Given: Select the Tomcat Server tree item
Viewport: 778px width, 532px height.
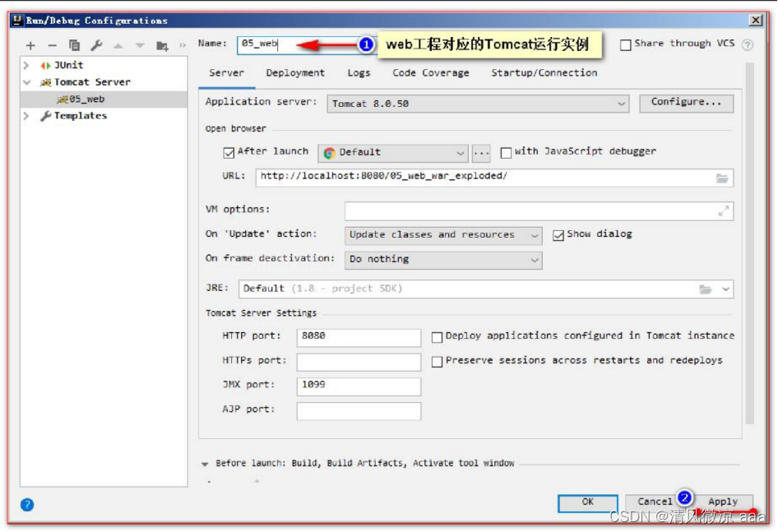Looking at the screenshot, I should point(92,82).
